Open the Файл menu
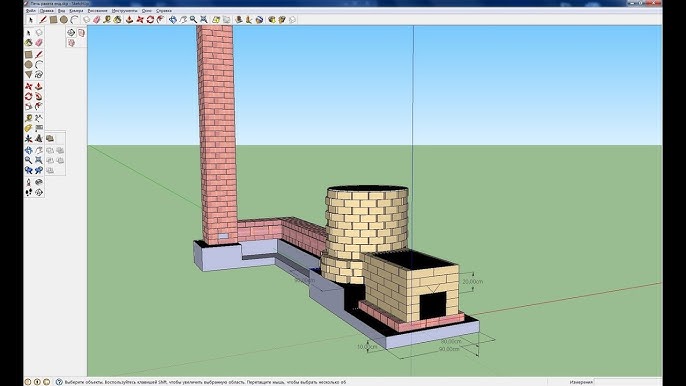The image size is (686, 386). click(31, 11)
